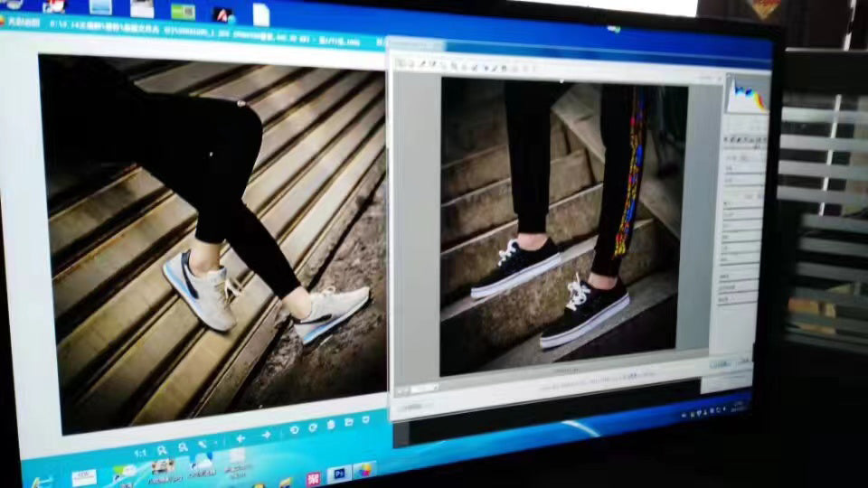Zoom in using the viewer magnifier plus icon

(x=162, y=448)
